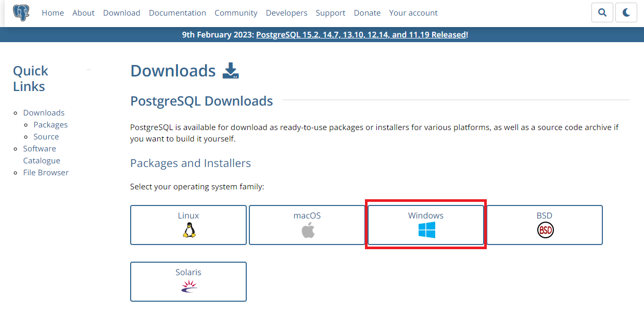Open Downloads in Quick Links
This screenshot has width=644, height=309.
tap(44, 112)
